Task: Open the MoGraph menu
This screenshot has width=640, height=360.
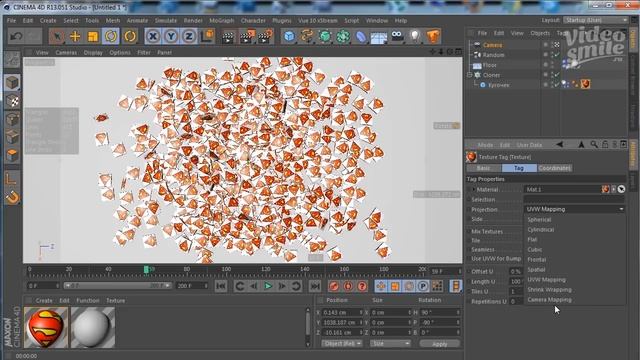Action: pos(222,20)
